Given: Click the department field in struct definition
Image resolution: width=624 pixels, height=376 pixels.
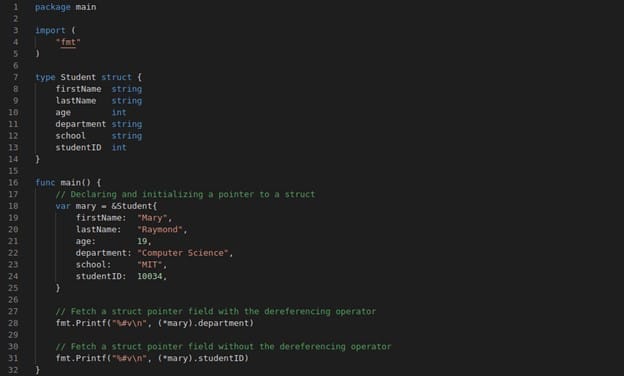Looking at the screenshot, I should point(81,124).
